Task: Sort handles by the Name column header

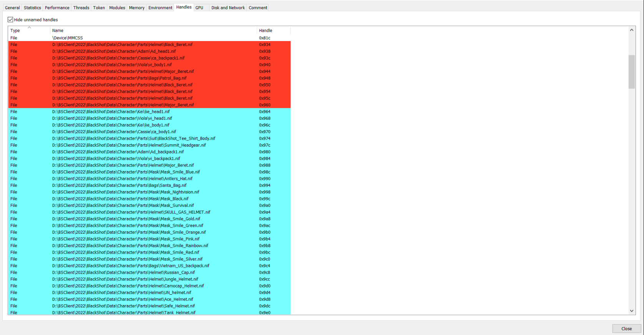Action: (x=153, y=30)
